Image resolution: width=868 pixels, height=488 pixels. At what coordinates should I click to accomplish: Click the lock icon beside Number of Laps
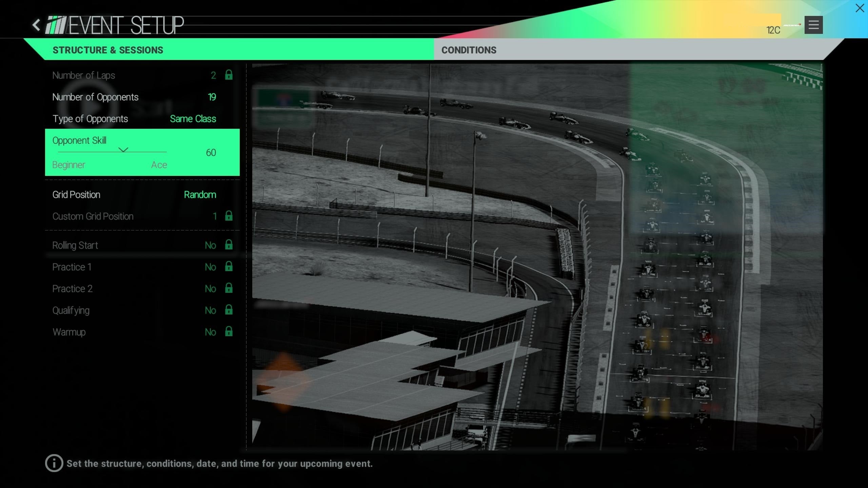pyautogui.click(x=229, y=75)
